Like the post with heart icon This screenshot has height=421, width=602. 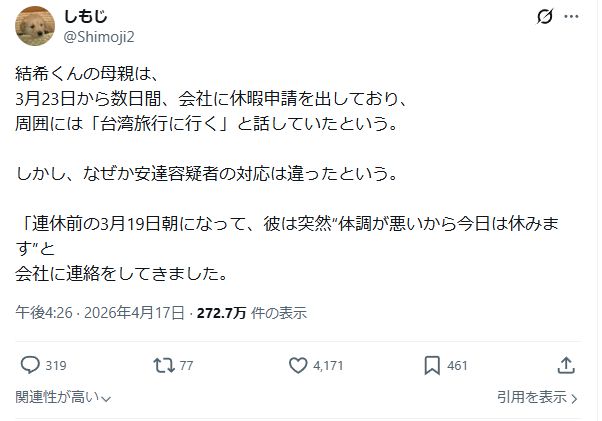point(296,365)
